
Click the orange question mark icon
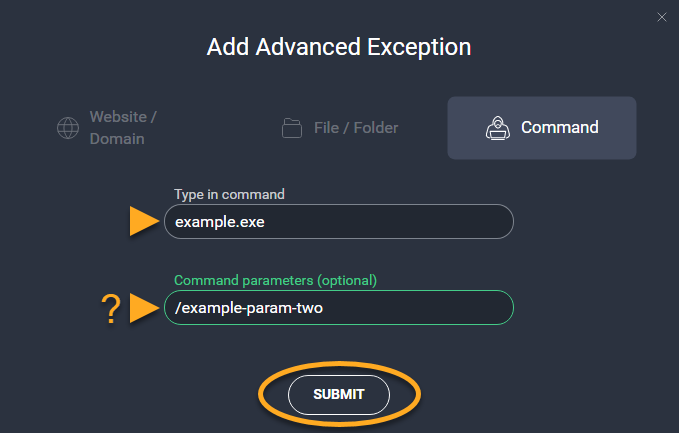tap(111, 309)
